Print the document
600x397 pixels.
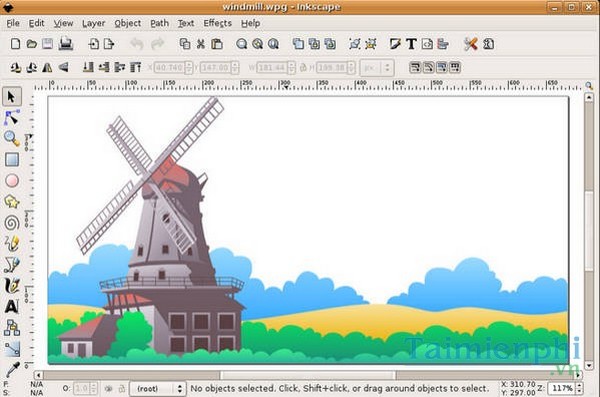[65, 44]
